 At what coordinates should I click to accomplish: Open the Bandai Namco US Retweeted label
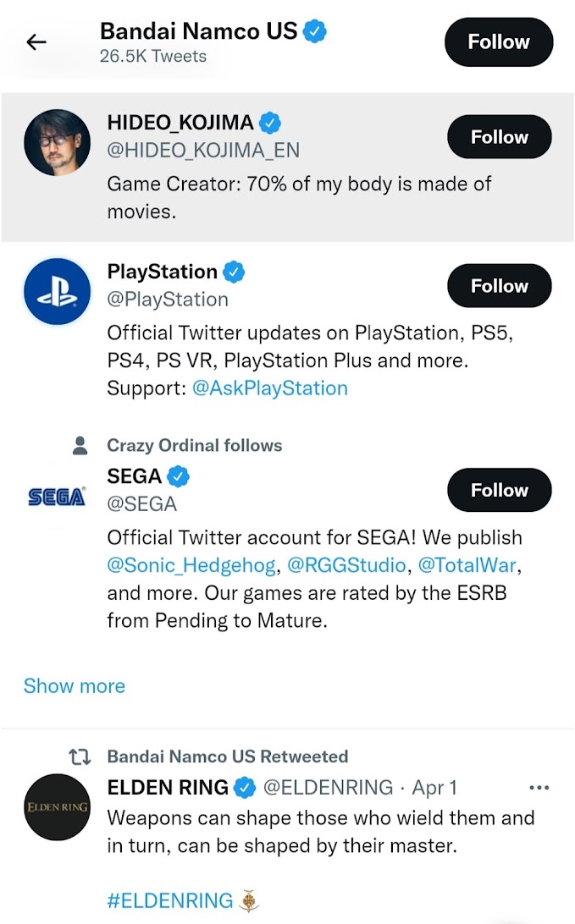tap(228, 756)
